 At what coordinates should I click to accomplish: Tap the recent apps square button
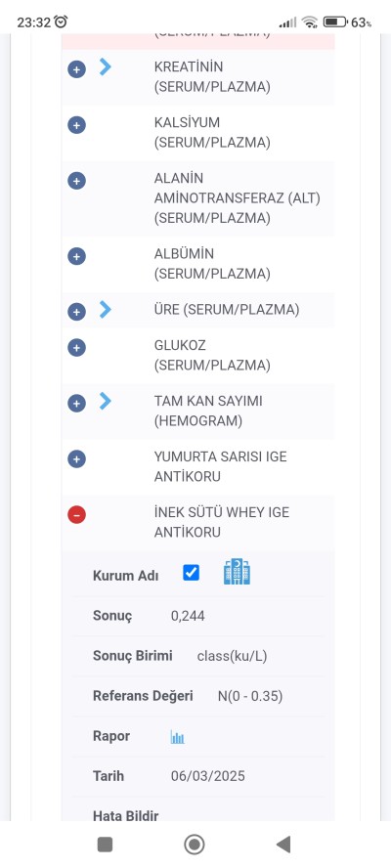point(105,845)
